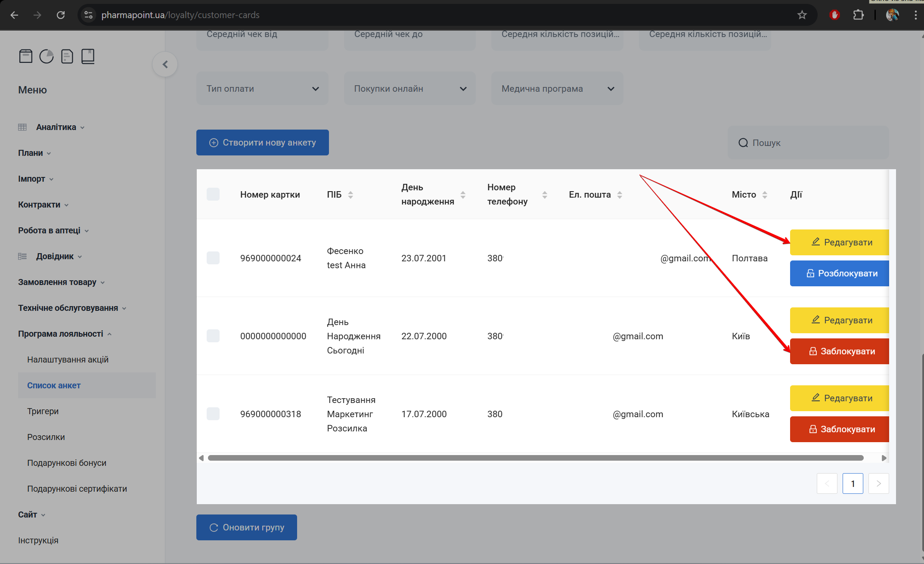Edit the Тестування Маркетинг Розсилка record
Image resolution: width=924 pixels, height=564 pixels.
pyautogui.click(x=840, y=398)
